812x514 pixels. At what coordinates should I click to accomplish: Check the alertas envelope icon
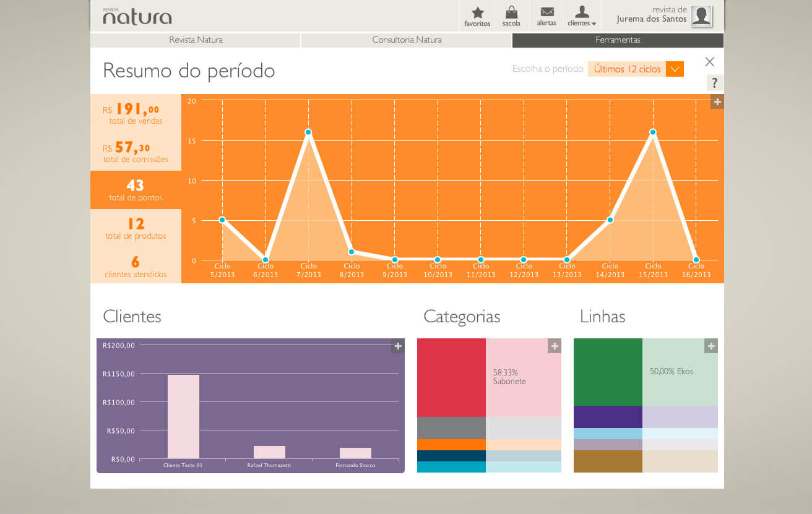(x=546, y=15)
